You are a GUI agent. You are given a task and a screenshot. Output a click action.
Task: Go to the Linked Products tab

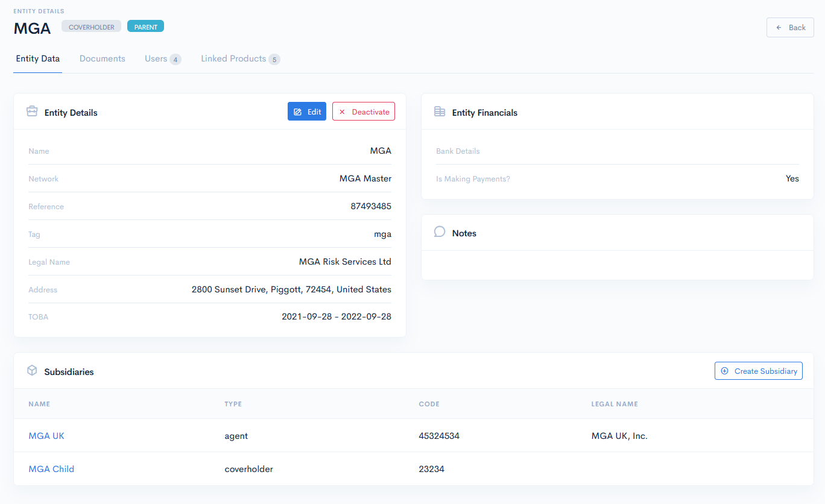(233, 59)
